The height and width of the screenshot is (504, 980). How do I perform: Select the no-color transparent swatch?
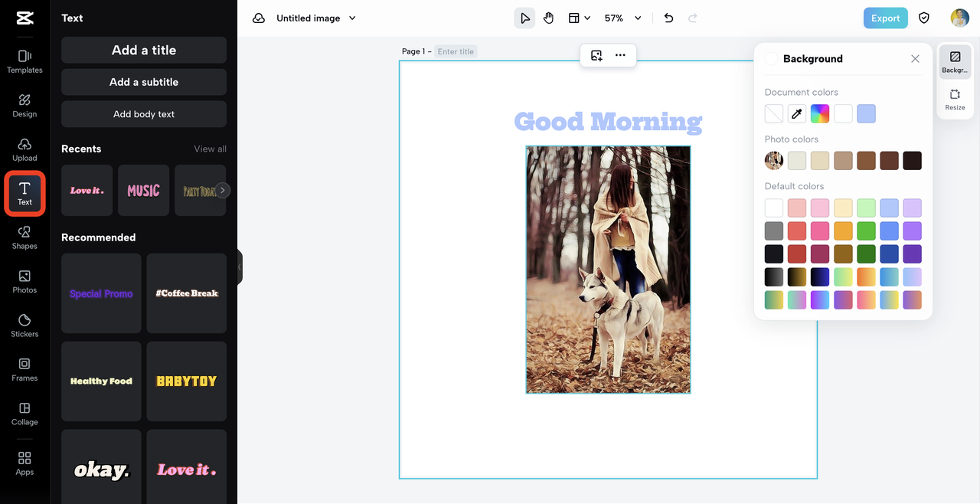click(774, 114)
